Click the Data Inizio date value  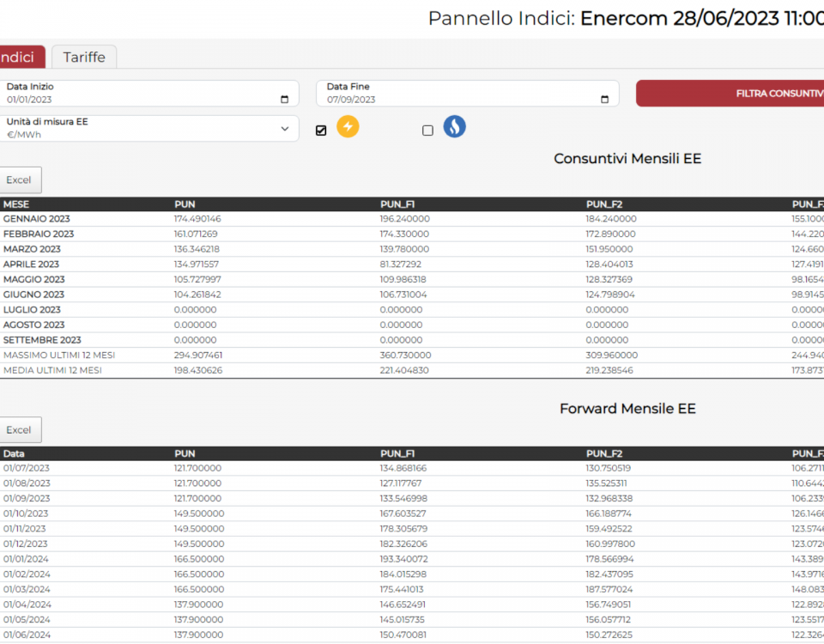(31, 100)
